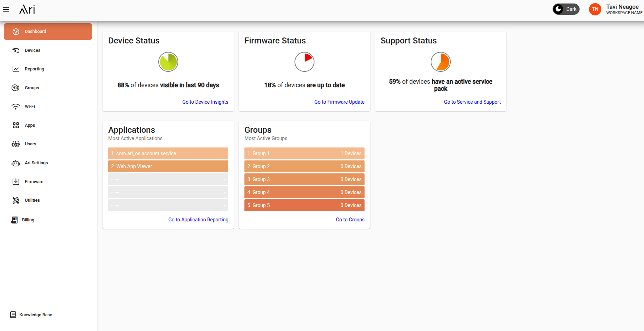Follow the Go to Firmware Update link
The width and height of the screenshot is (644, 331).
pos(339,102)
